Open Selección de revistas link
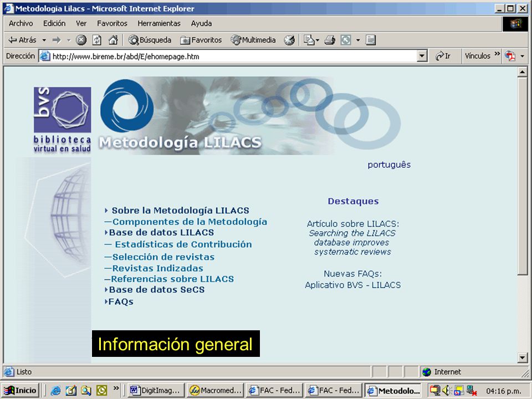Screen dimensions: 532x399 click(x=163, y=257)
